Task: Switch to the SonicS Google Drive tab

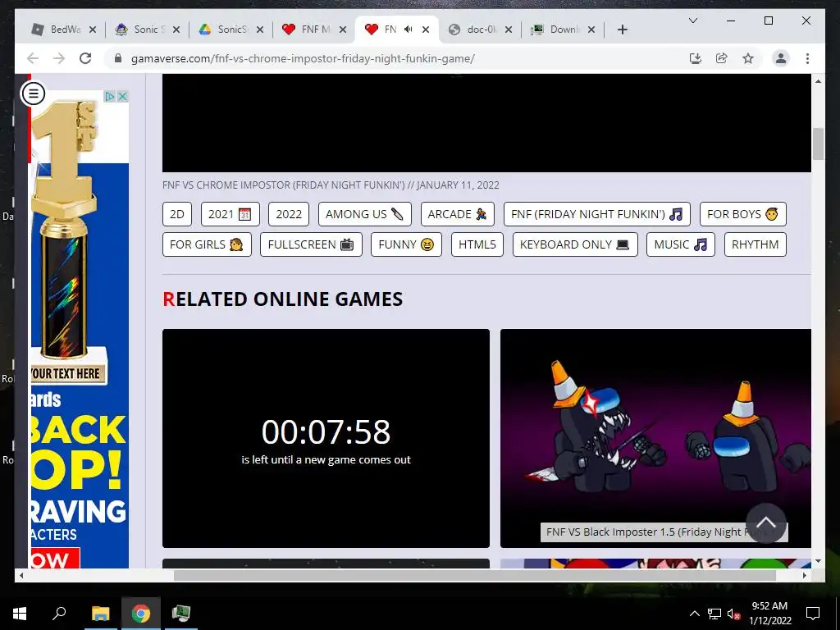Action: click(231, 30)
